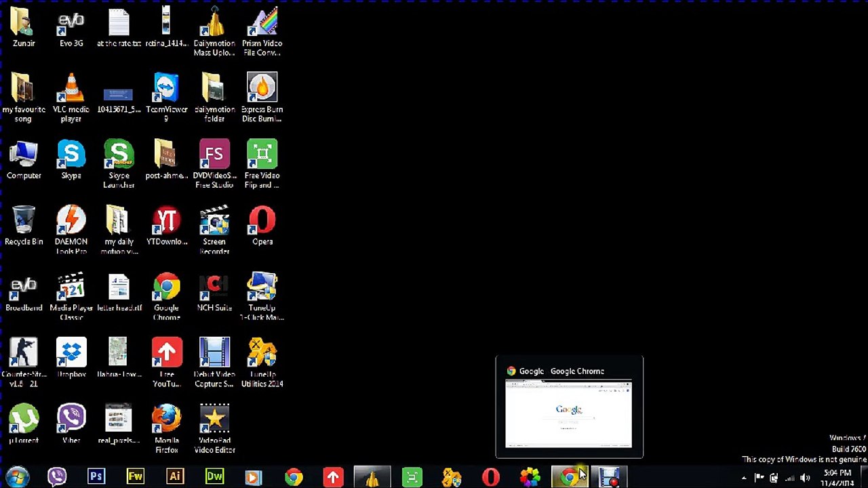This screenshot has height=488, width=868.
Task: Launch Adobe Fireworks from the taskbar
Action: (136, 477)
